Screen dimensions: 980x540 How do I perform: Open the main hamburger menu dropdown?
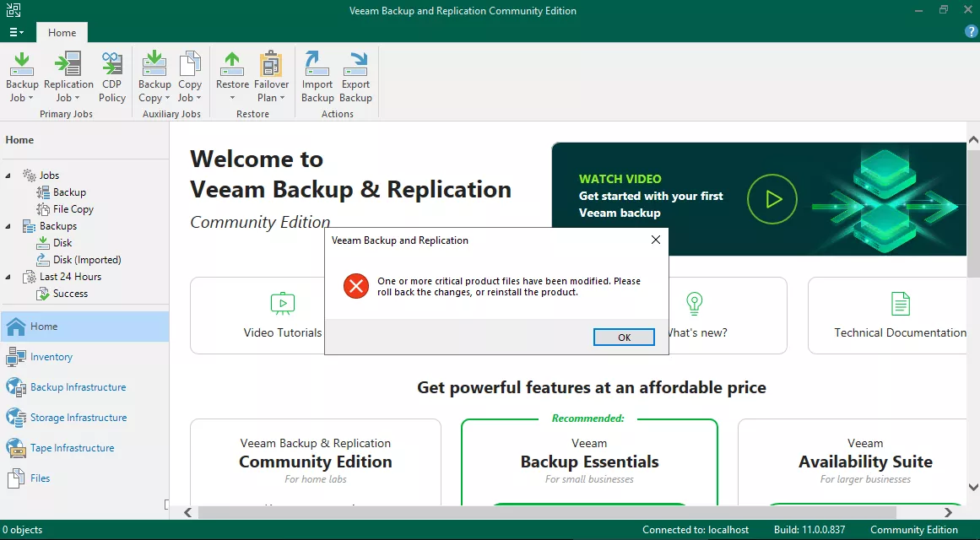click(16, 32)
